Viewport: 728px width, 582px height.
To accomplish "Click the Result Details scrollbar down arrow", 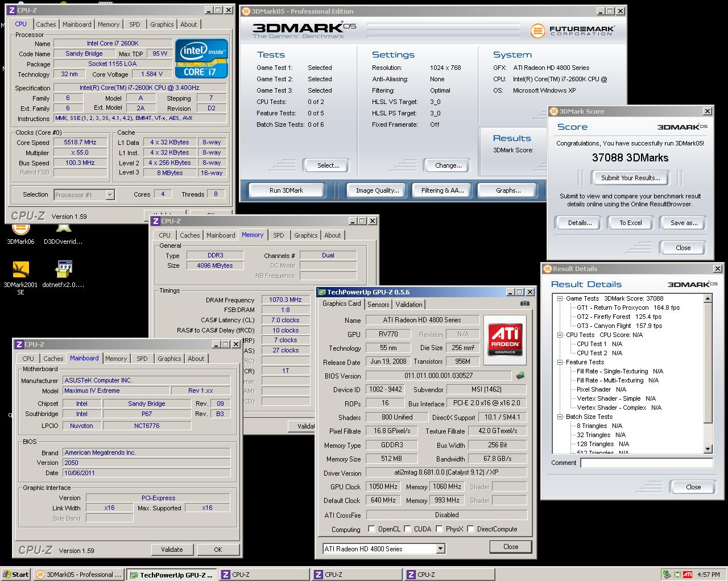I will pyautogui.click(x=708, y=449).
